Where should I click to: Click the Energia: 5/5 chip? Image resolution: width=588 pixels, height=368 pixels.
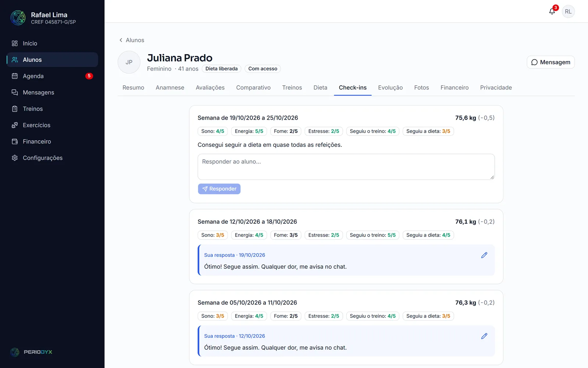(249, 131)
